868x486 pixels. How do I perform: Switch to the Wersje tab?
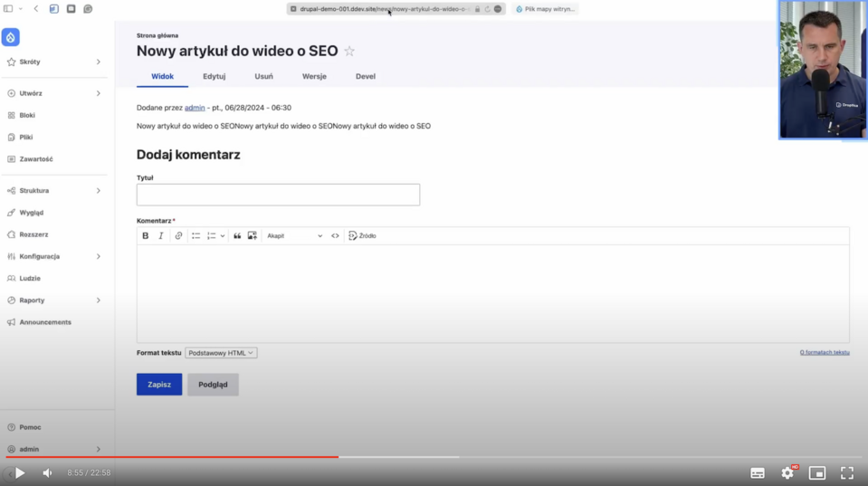[314, 76]
